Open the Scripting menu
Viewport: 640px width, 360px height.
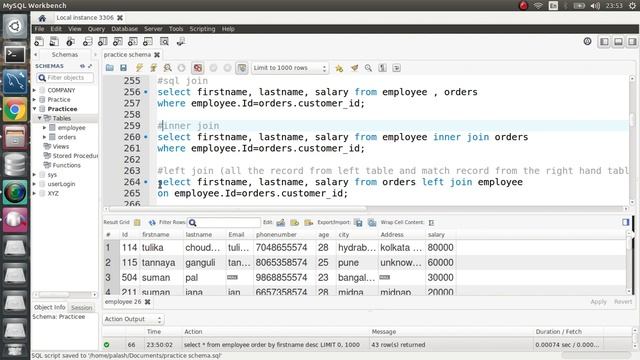(x=202, y=29)
